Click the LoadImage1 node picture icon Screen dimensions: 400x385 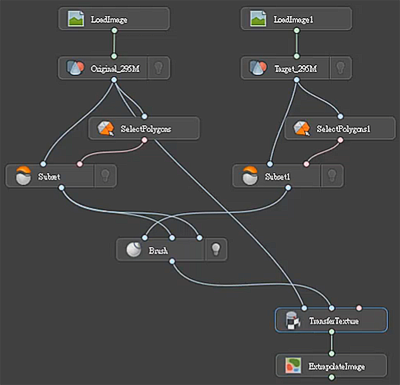[258, 19]
